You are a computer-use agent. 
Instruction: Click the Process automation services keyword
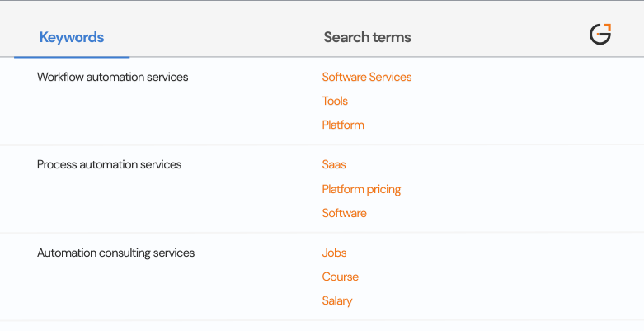109,164
